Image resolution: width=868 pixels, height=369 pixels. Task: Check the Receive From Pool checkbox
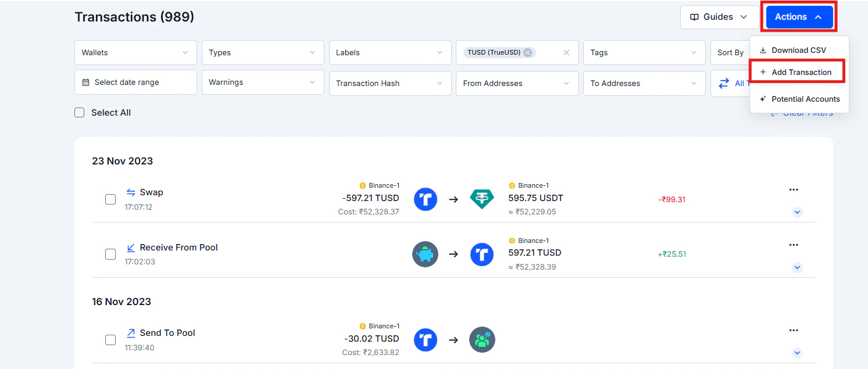(110, 254)
